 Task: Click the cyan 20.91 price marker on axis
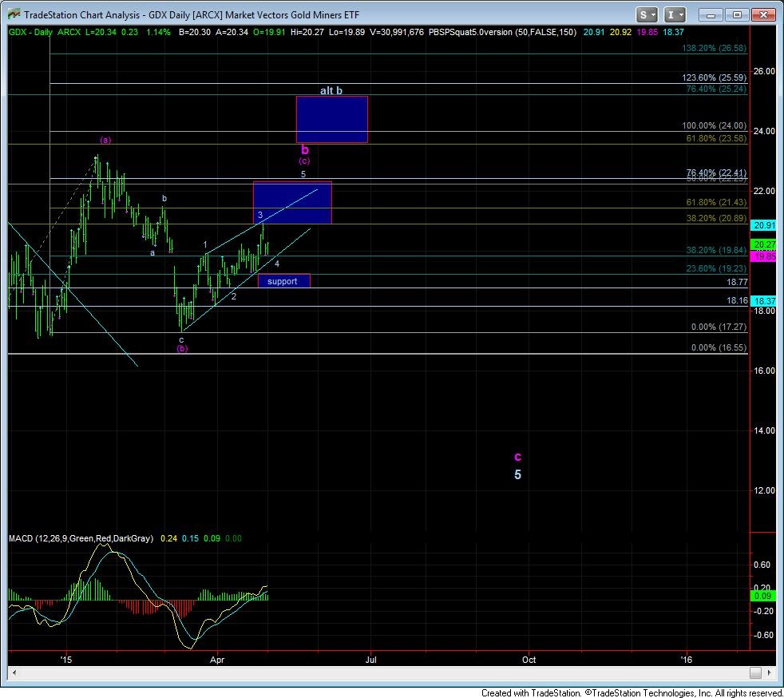point(764,225)
